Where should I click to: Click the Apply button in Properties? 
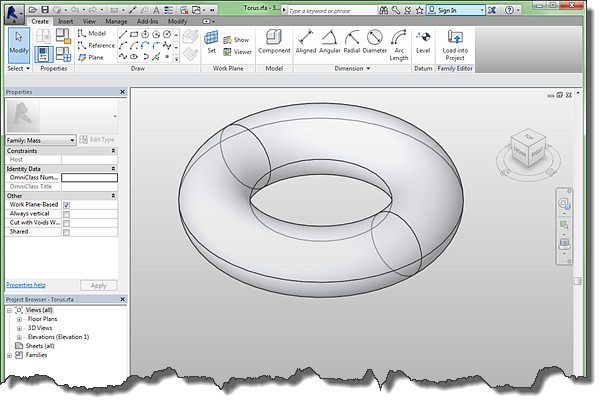point(99,286)
